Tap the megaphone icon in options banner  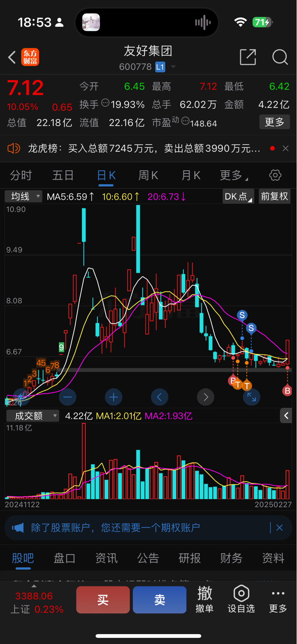[x=18, y=528]
